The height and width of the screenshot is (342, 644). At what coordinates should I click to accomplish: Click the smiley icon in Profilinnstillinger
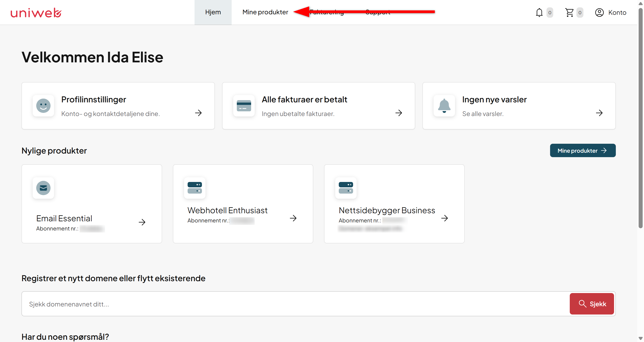43,106
